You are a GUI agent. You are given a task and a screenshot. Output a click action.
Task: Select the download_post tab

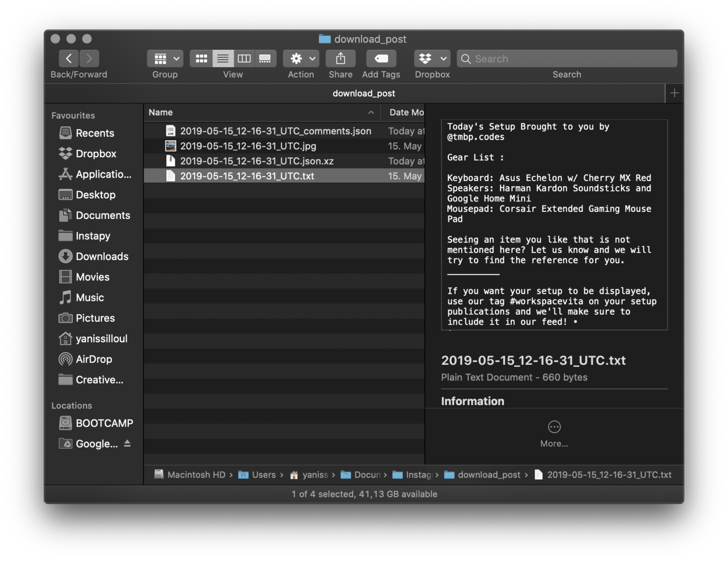pyautogui.click(x=364, y=93)
